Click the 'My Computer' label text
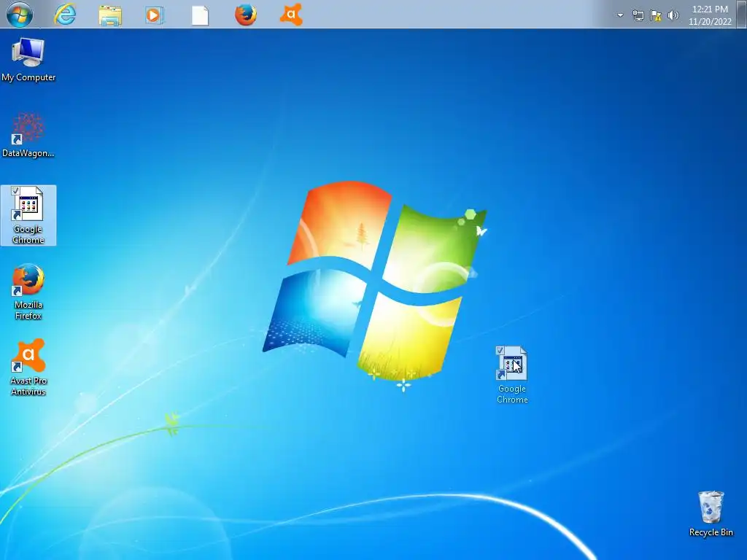The width and height of the screenshot is (747, 560). tap(28, 77)
